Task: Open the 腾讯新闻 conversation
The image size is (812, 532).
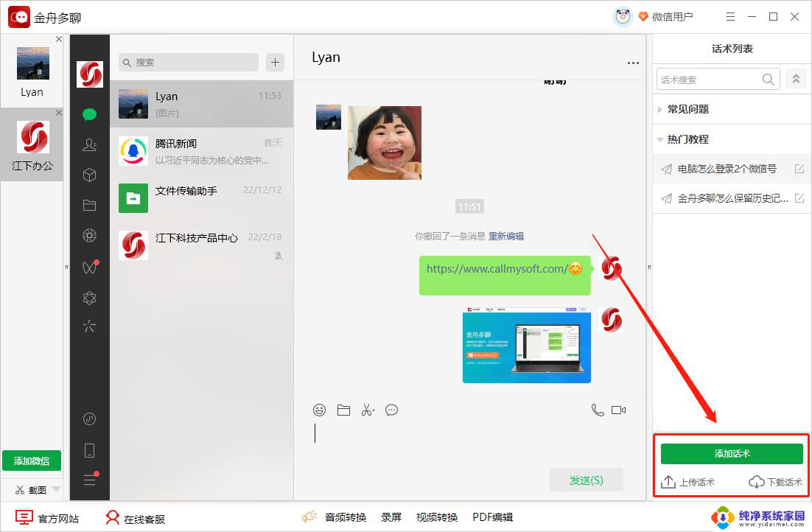Action: (x=201, y=151)
